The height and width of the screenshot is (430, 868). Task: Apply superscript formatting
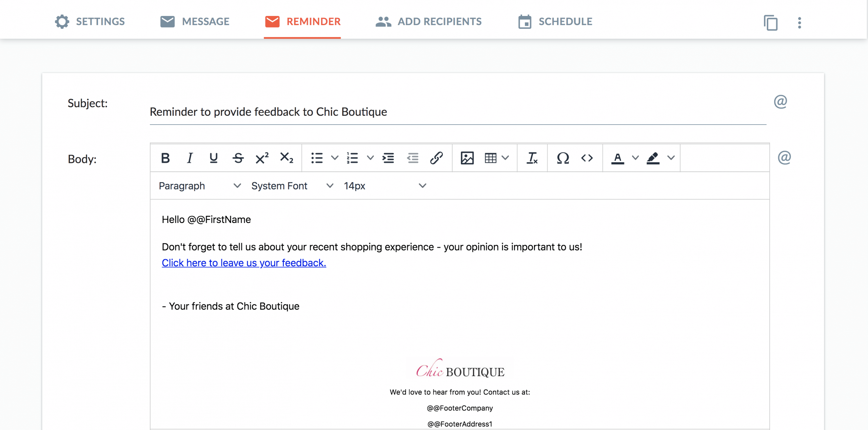(262, 157)
